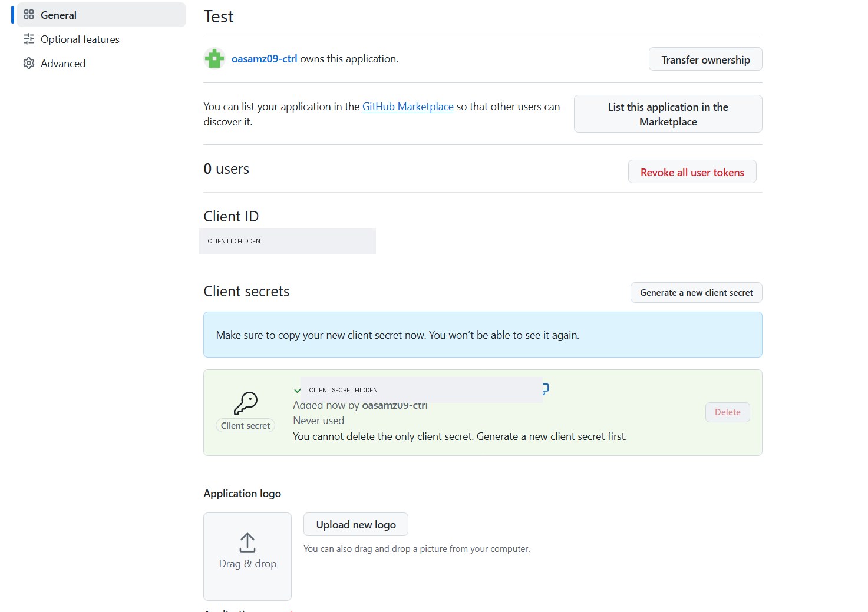Image resolution: width=868 pixels, height=612 pixels.
Task: Open the General settings section
Action: click(x=101, y=15)
